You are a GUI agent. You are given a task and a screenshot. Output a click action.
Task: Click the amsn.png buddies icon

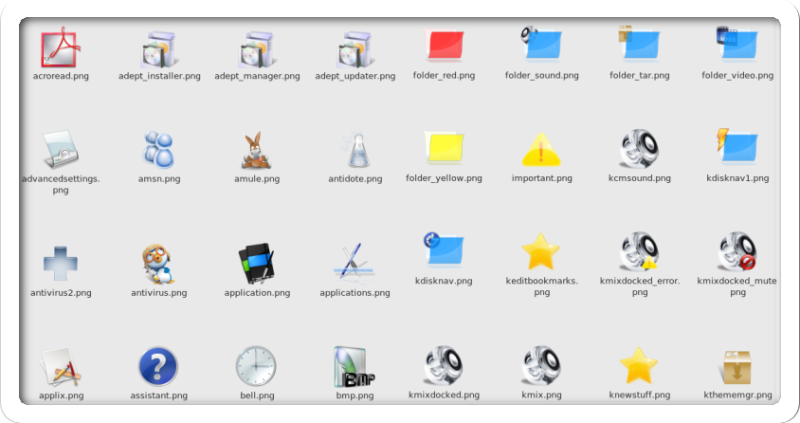click(x=159, y=150)
